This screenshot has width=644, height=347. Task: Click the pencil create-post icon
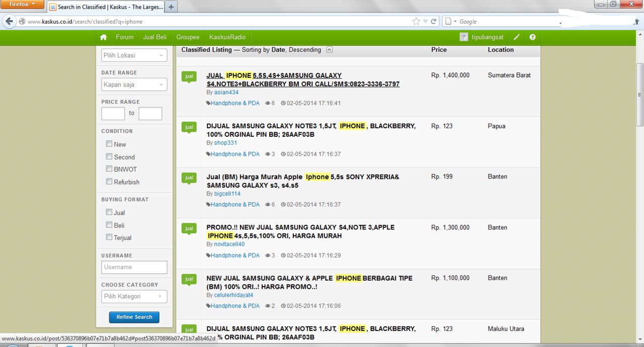(x=517, y=37)
